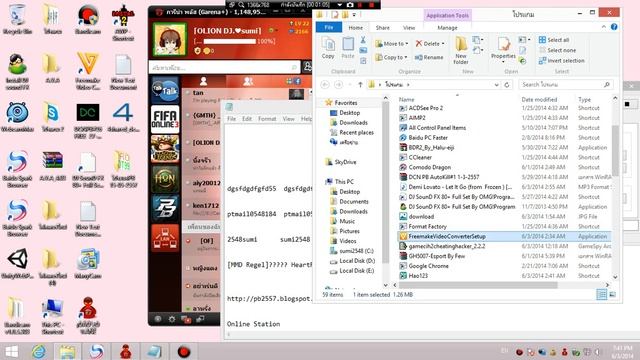640x360 pixels.
Task: Select Google Chrome shortcut in list
Action: pyautogui.click(x=428, y=266)
